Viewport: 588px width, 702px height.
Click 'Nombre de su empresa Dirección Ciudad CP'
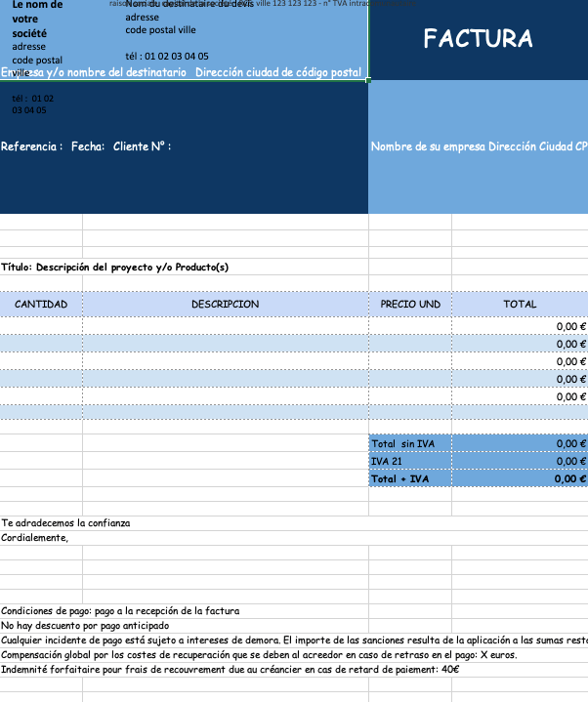tap(479, 146)
